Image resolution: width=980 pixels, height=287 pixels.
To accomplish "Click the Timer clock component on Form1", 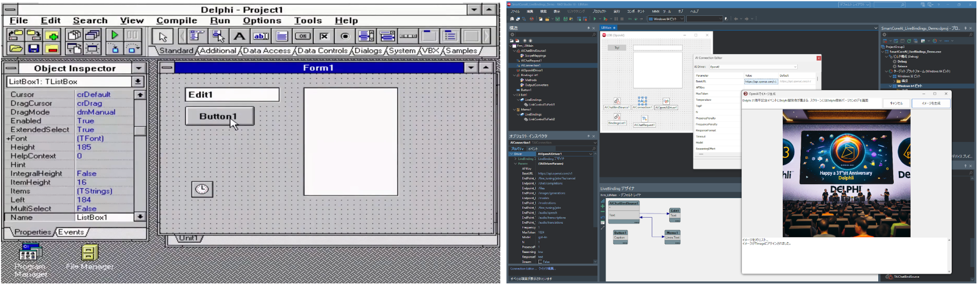I will click(202, 189).
